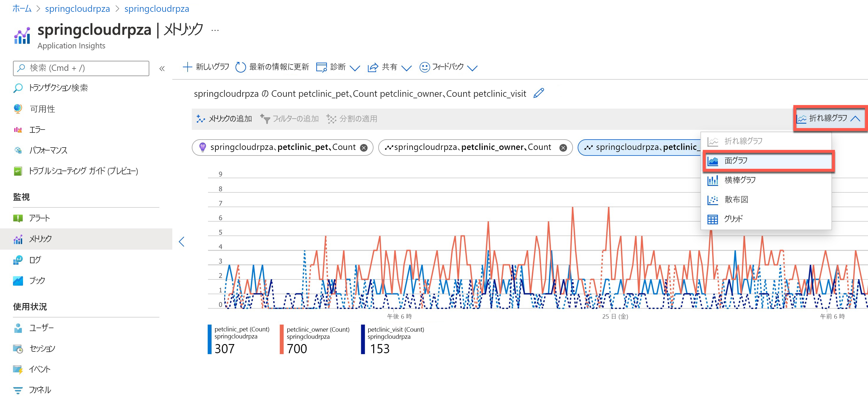Image resolution: width=868 pixels, height=396 pixels.
Task: Click the petclinic_owner orange legend swatch
Action: (281, 339)
